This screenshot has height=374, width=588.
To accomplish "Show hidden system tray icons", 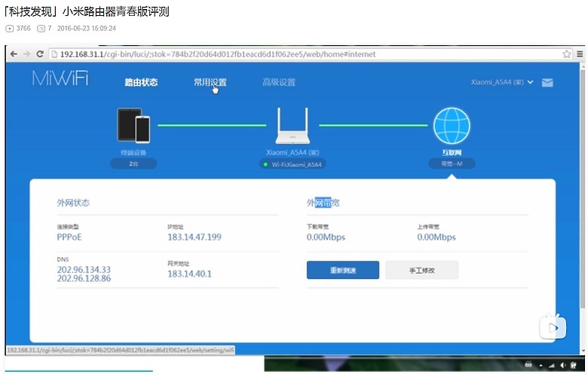I will click(x=541, y=365).
